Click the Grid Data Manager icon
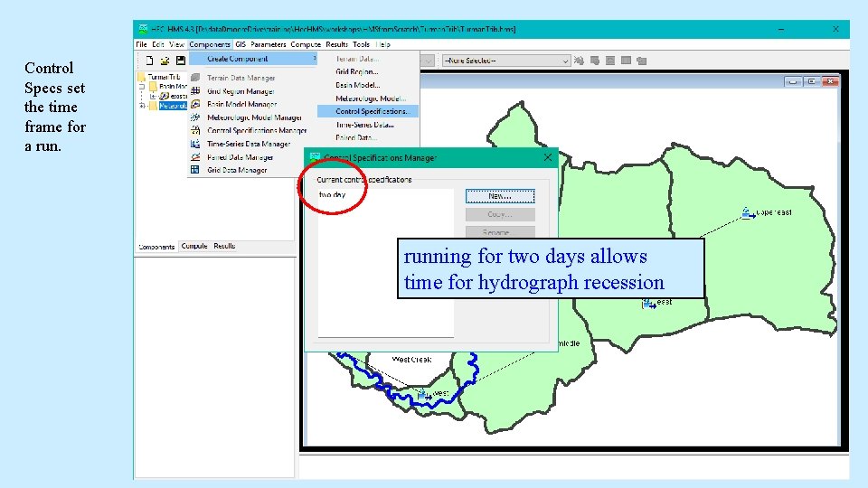868x488 pixels. pyautogui.click(x=195, y=170)
